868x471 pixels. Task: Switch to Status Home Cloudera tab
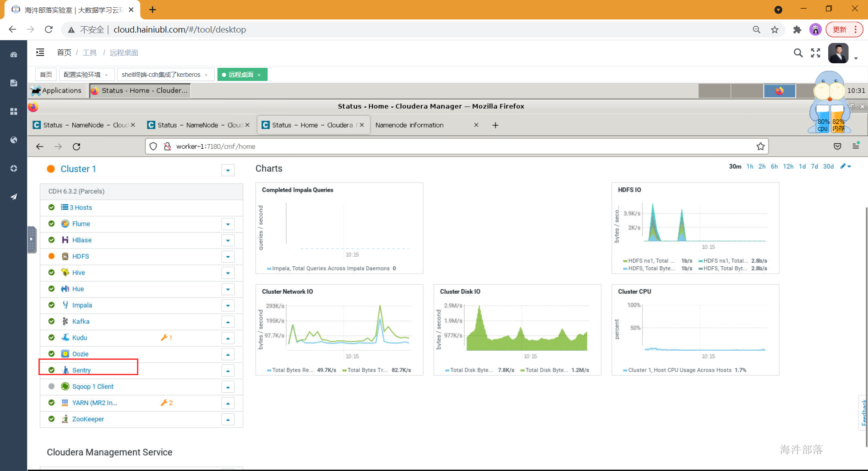point(313,125)
